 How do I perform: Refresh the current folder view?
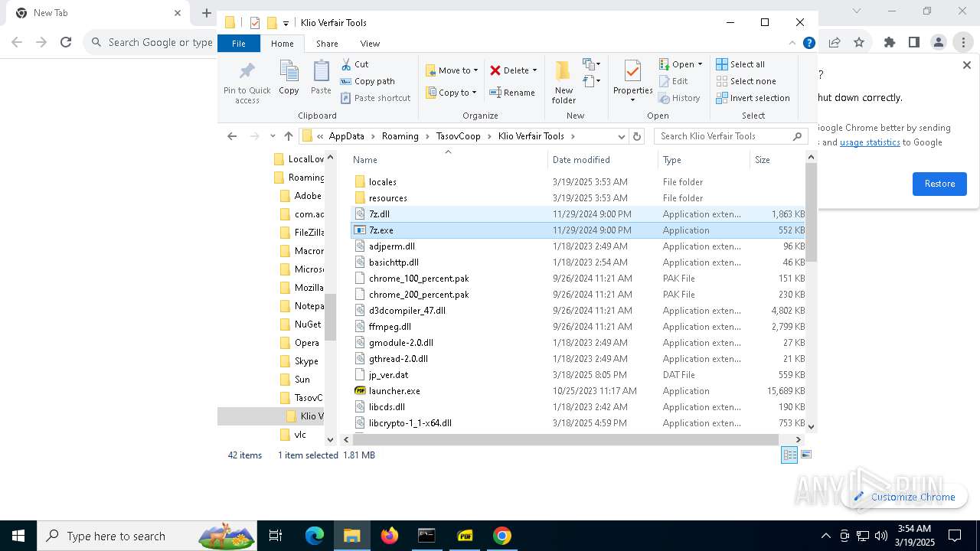pos(636,136)
